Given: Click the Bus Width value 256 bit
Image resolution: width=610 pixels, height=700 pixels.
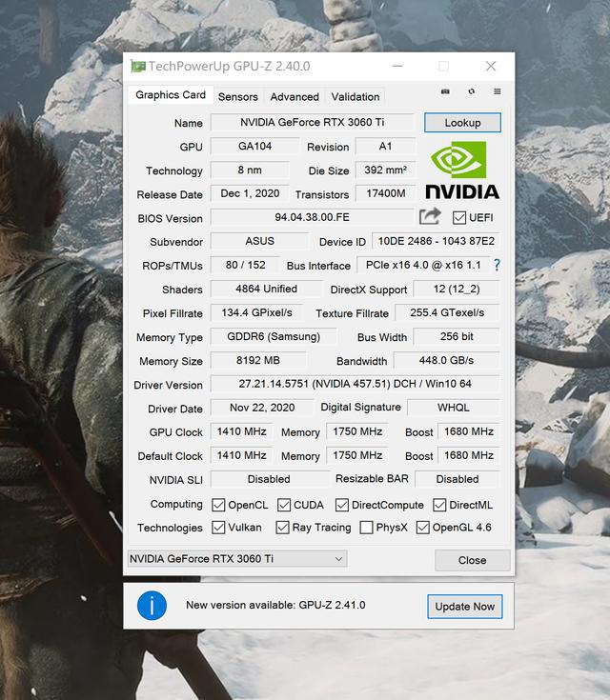Looking at the screenshot, I should (x=457, y=336).
